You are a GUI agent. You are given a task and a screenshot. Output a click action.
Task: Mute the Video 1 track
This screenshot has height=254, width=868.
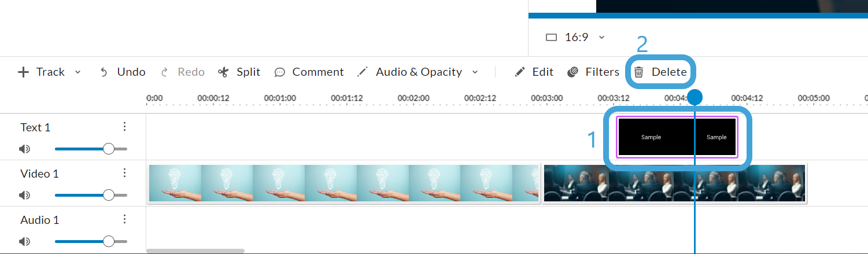click(24, 196)
